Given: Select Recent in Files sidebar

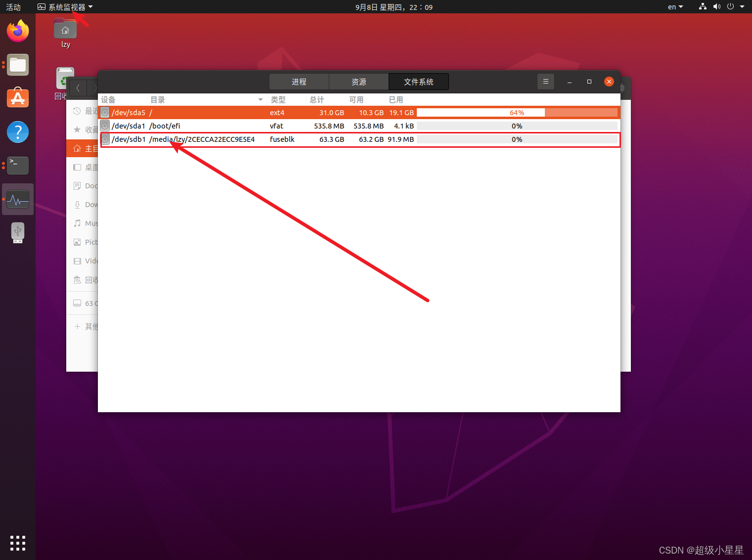Looking at the screenshot, I should [x=83, y=111].
